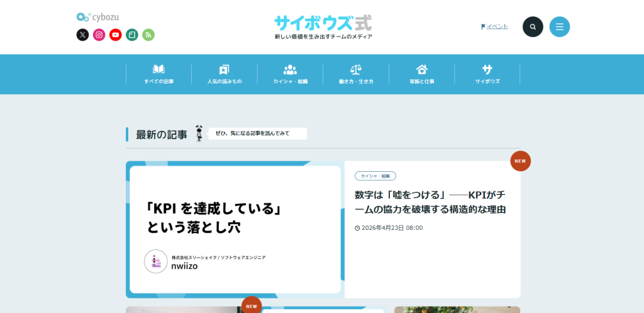Select the 家族と仕事 menu item
The image size is (644, 313).
[422, 74]
